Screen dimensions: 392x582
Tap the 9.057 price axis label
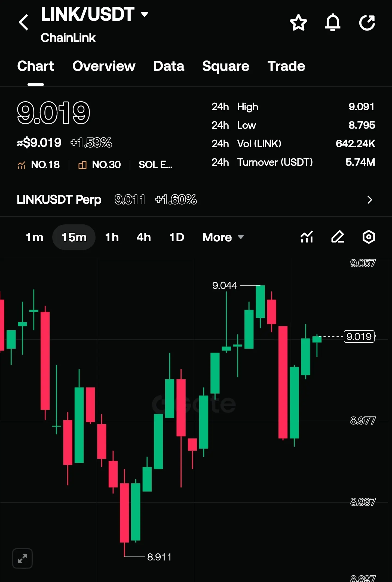363,263
